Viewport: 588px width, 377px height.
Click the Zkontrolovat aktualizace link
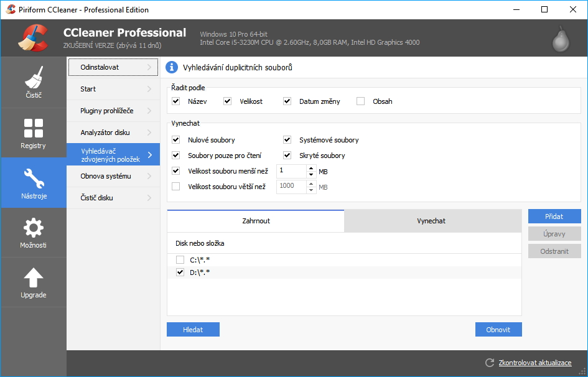(x=534, y=363)
